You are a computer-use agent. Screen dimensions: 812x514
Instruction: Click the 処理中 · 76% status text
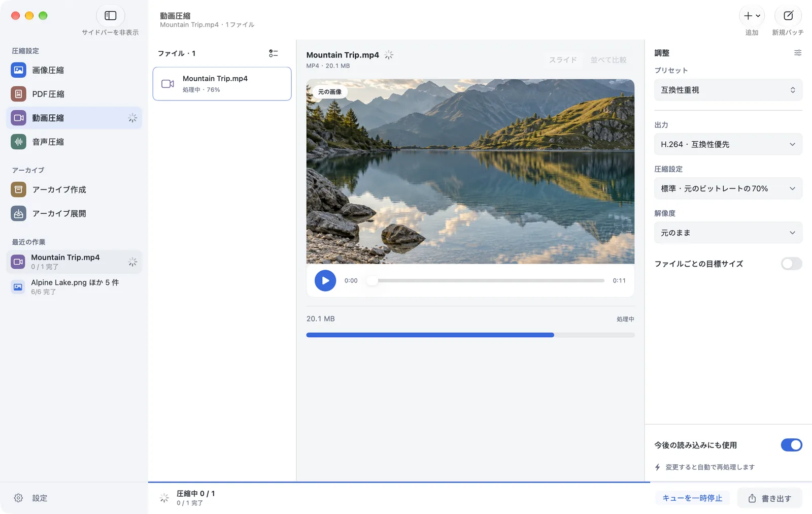tap(201, 90)
